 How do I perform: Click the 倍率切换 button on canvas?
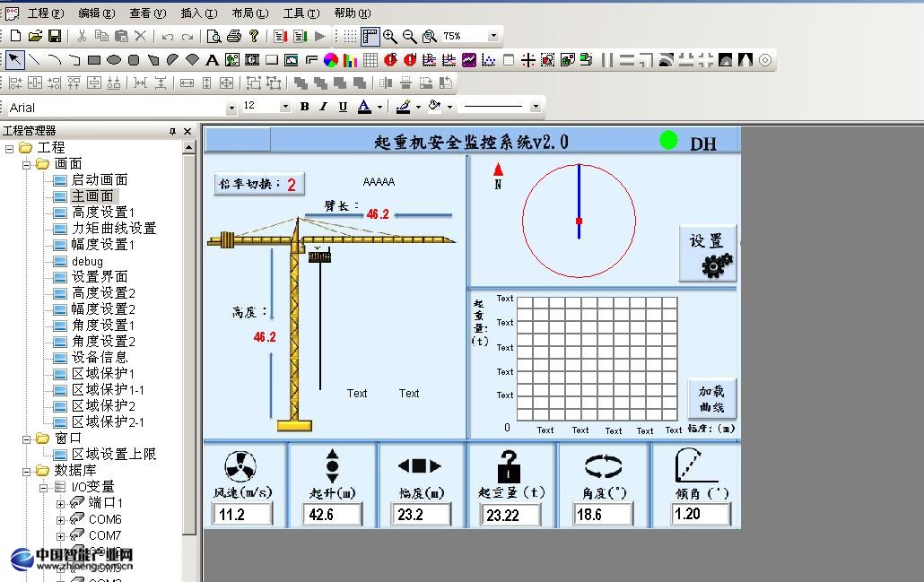258,184
